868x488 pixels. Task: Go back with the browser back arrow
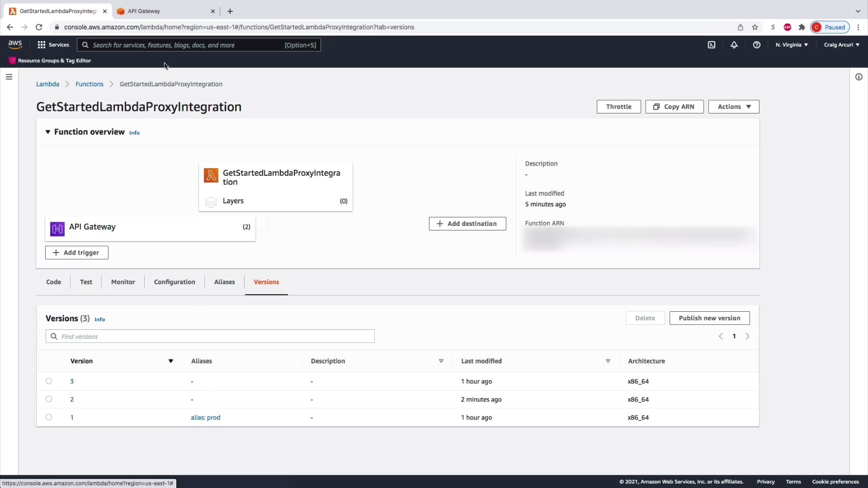[10, 27]
